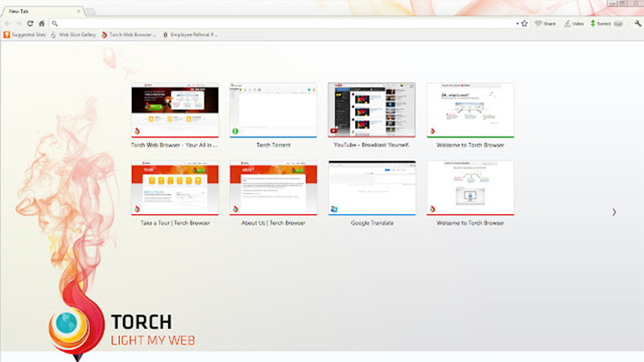Open the Share button
644x362 pixels.
545,24
